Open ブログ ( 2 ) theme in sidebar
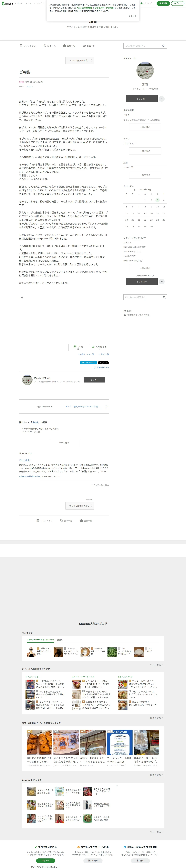 pos(129,143)
